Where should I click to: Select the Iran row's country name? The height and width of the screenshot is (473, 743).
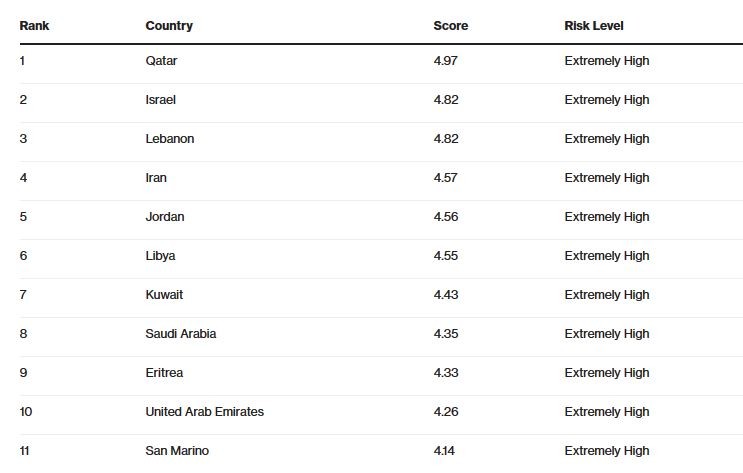156,178
